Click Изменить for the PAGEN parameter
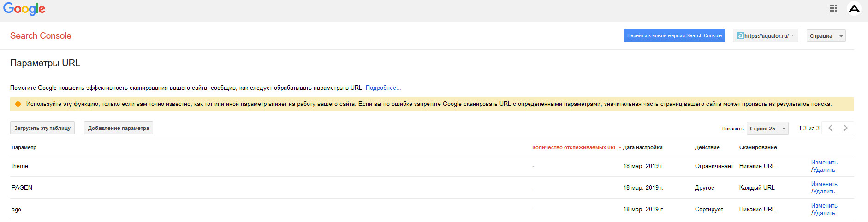 [824, 184]
